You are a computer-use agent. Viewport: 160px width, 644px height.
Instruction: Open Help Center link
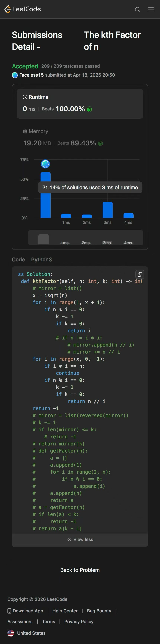(65, 611)
